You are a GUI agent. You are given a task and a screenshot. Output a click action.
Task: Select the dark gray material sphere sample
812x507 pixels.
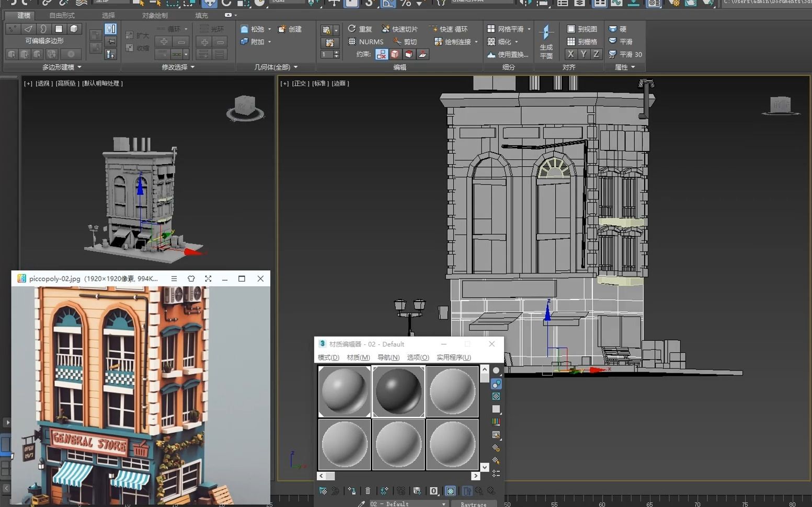(398, 391)
